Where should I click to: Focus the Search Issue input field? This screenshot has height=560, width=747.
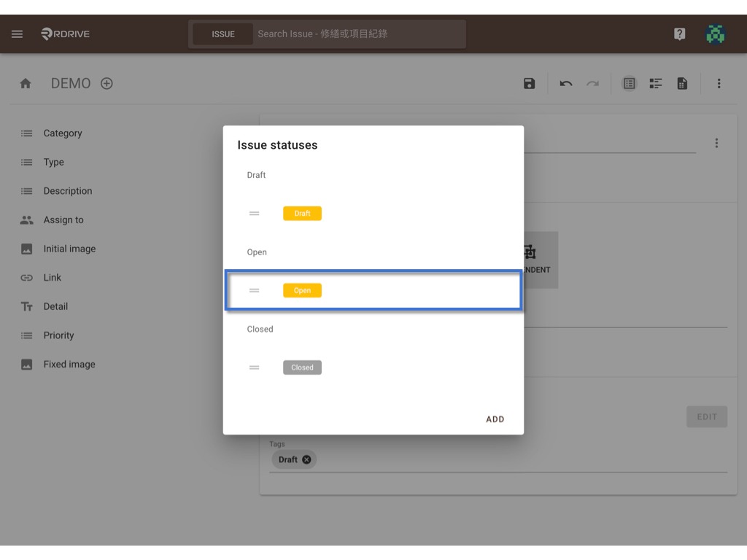tap(360, 34)
